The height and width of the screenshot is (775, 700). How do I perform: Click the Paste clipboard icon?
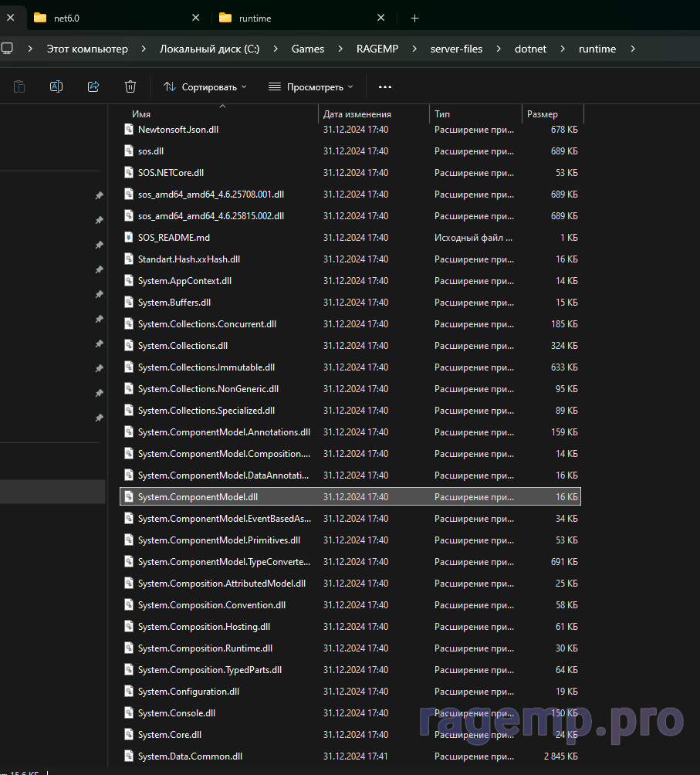[x=19, y=86]
